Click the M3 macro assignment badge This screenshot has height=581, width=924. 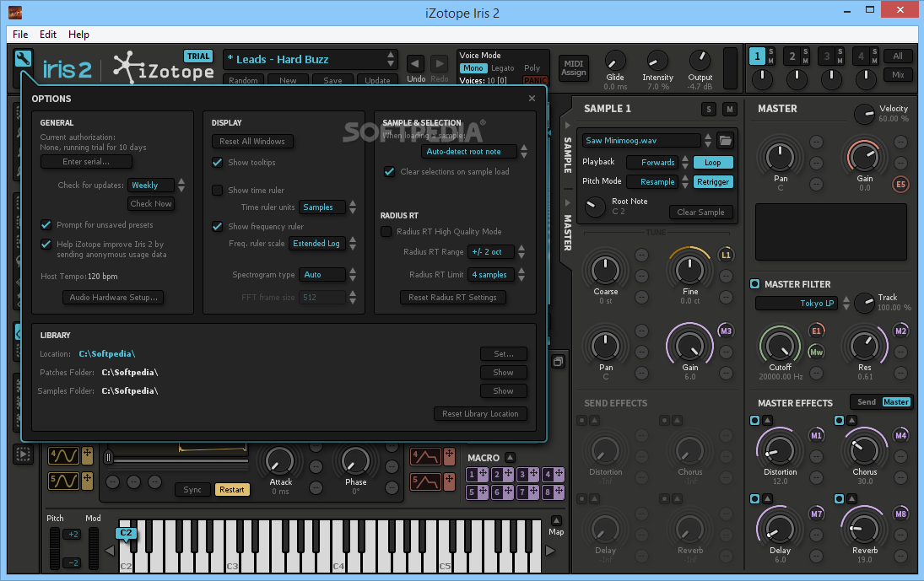point(726,331)
